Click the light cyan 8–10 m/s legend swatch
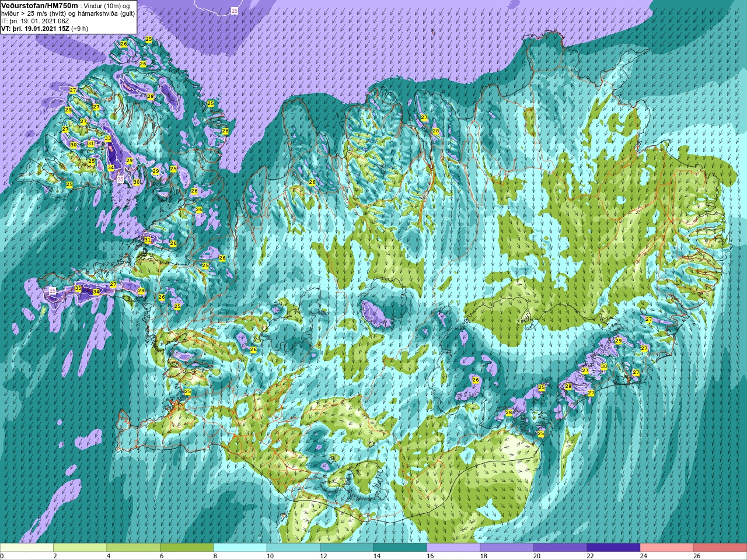The width and height of the screenshot is (747, 560). point(240,548)
